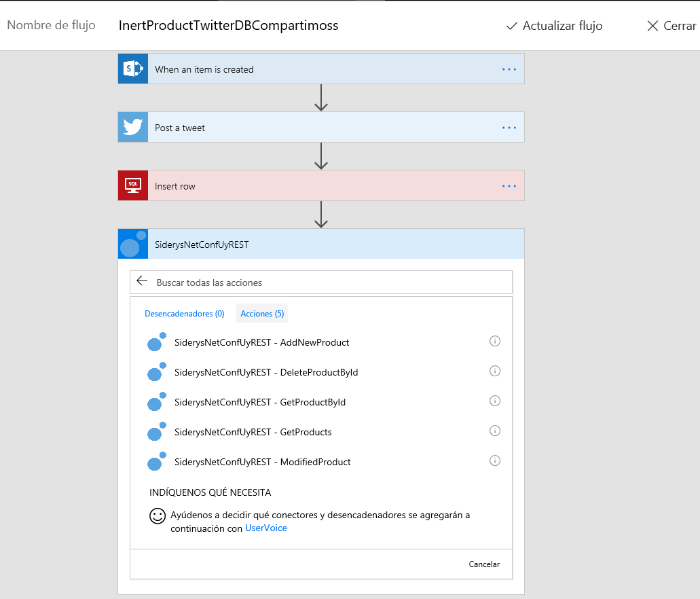Click Actualizar flujo to save the flow
The height and width of the screenshot is (599, 700).
click(x=555, y=26)
